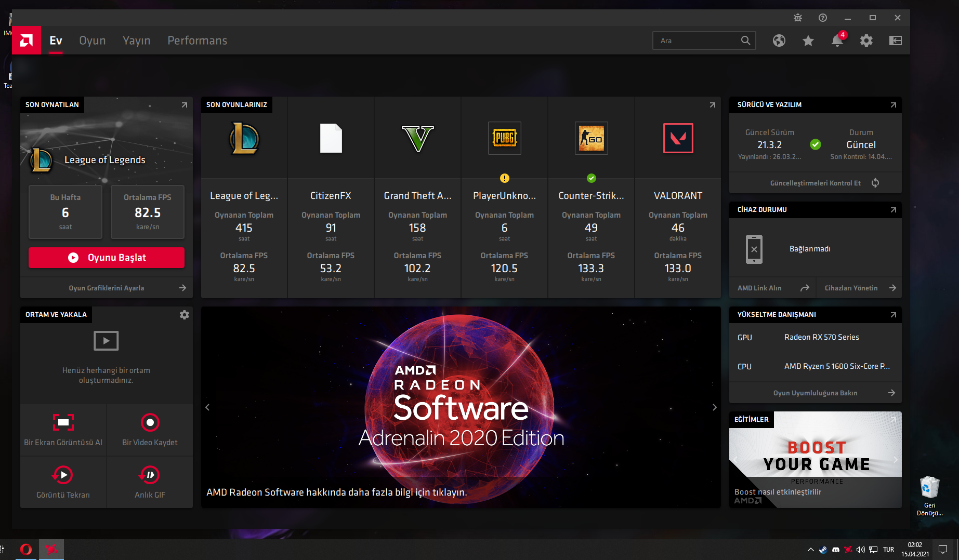Click the Counter-Strike green check indicator
Screen dimensions: 959x560
click(x=592, y=178)
